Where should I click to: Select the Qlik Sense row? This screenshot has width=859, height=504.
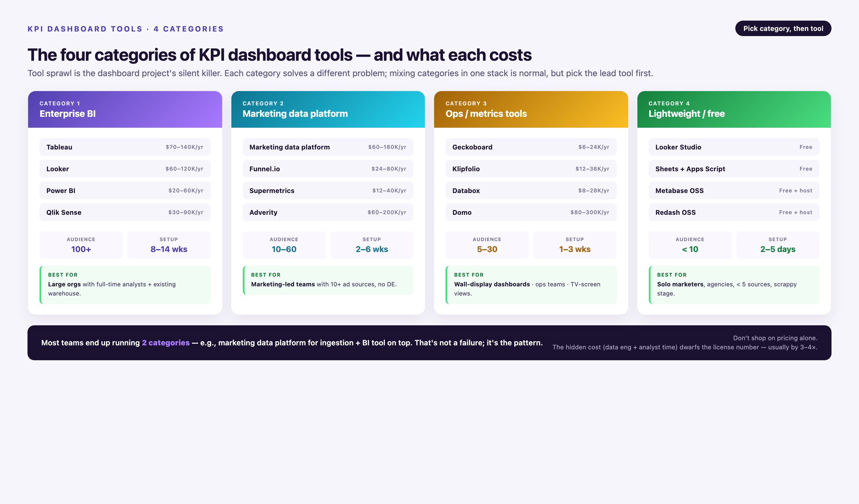tap(125, 212)
